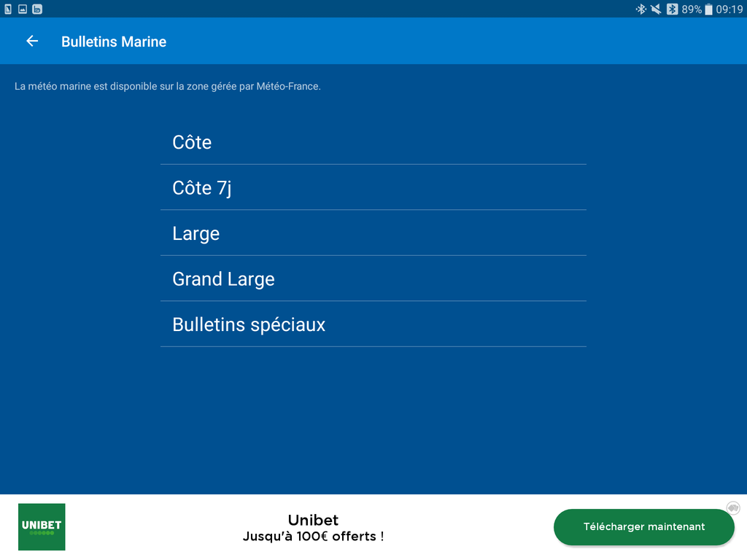Tap the muted sound status icon
Screen dimensions: 747x560
point(656,9)
